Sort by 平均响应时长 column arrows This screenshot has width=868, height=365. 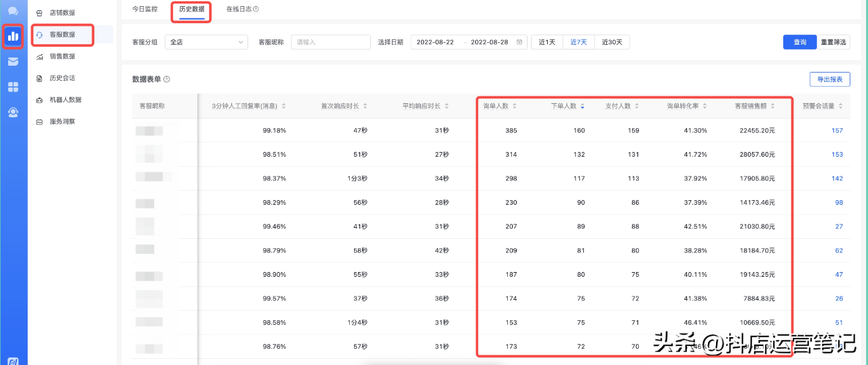click(446, 106)
